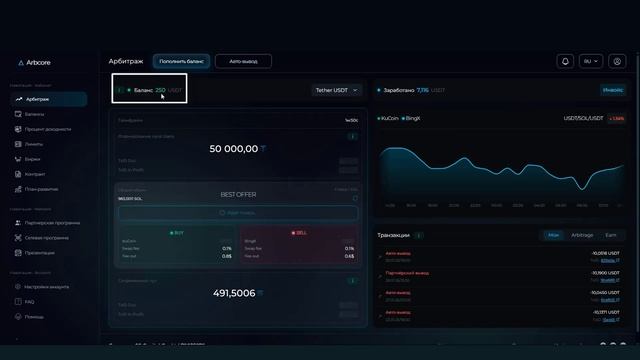This screenshot has width=640, height=360.
Task: Toggle the BingX chart legend
Action: pyautogui.click(x=411, y=118)
